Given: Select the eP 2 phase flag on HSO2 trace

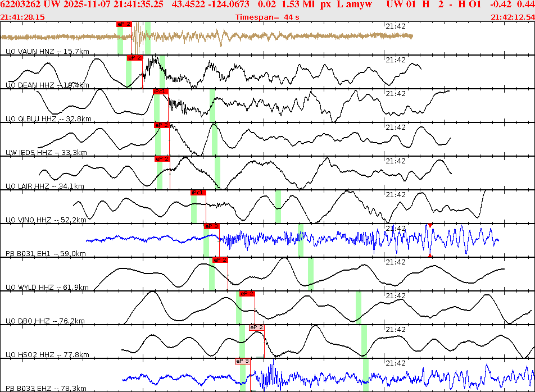Looking at the screenshot, I should tap(256, 328).
